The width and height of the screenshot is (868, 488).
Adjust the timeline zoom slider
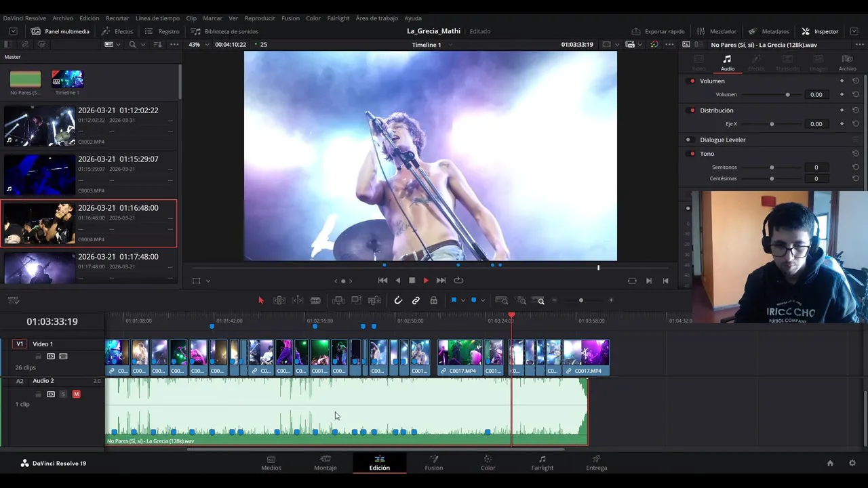tap(580, 300)
